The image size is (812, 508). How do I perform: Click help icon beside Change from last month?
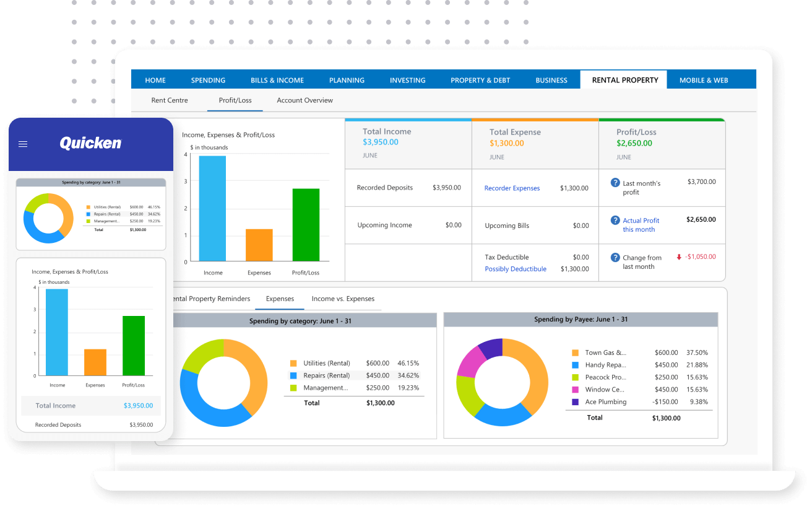tap(615, 257)
